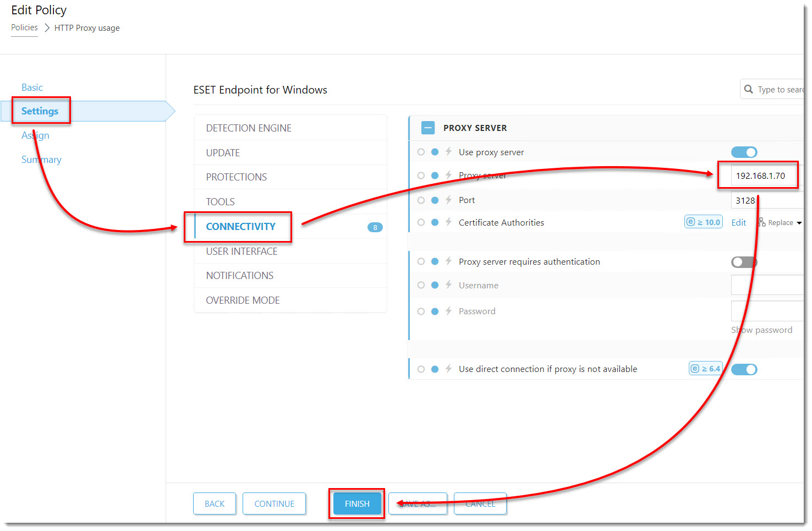This screenshot has height=531, width=812.
Task: Click hollow circle on Proxy requires authentication row
Action: tap(421, 261)
